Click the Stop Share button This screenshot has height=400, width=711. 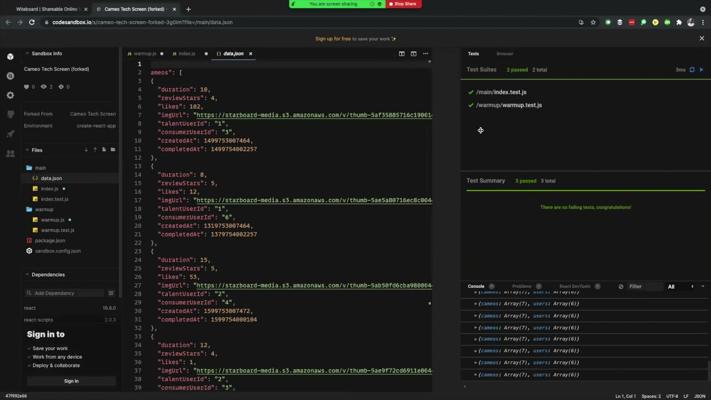click(405, 4)
